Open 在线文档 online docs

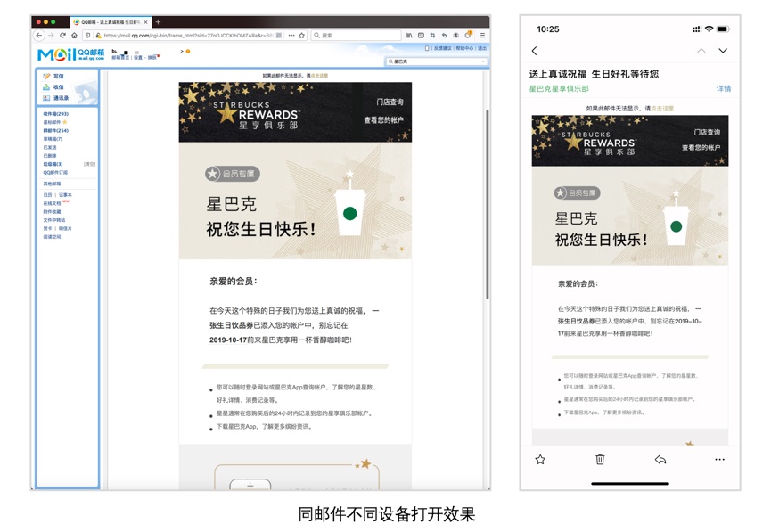click(52, 203)
